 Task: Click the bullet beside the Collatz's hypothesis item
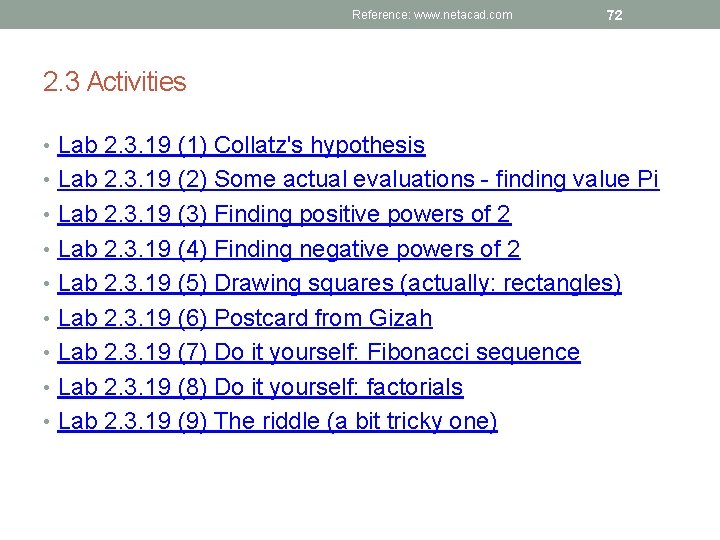point(48,147)
